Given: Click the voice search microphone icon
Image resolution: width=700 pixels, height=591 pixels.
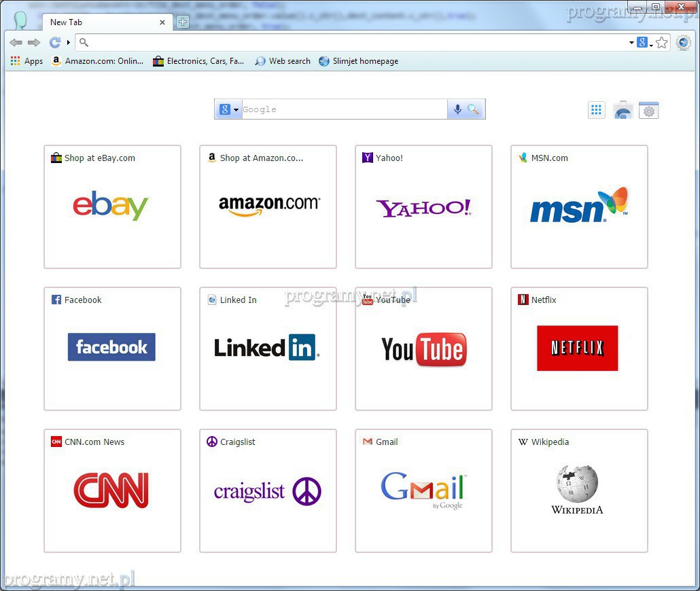Looking at the screenshot, I should pyautogui.click(x=457, y=109).
